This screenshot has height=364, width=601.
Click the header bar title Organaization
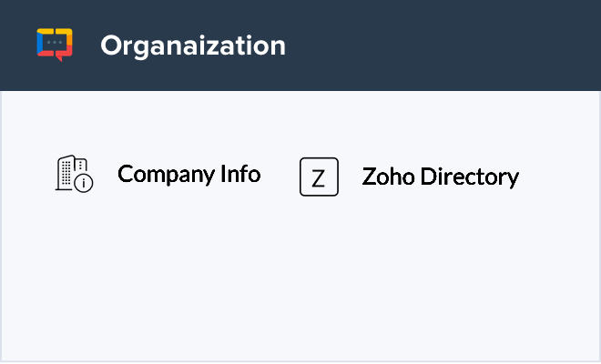click(x=193, y=45)
